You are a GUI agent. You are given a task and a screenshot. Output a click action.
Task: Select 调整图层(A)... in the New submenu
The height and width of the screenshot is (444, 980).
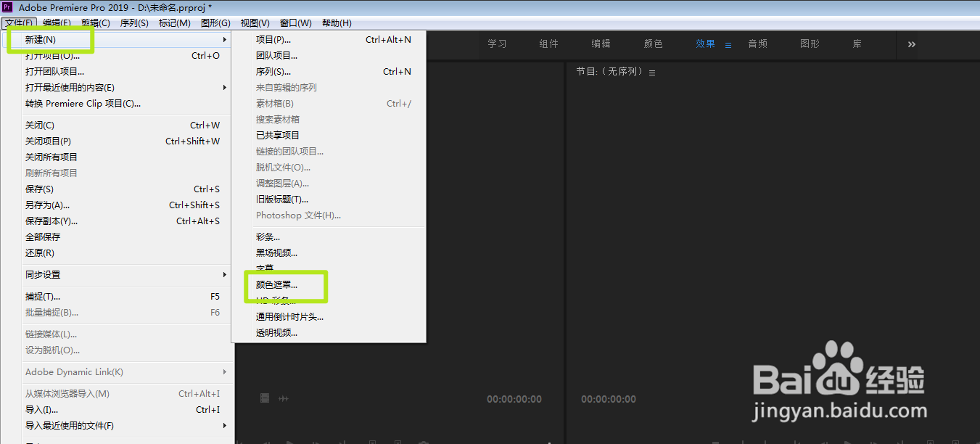tap(329, 183)
